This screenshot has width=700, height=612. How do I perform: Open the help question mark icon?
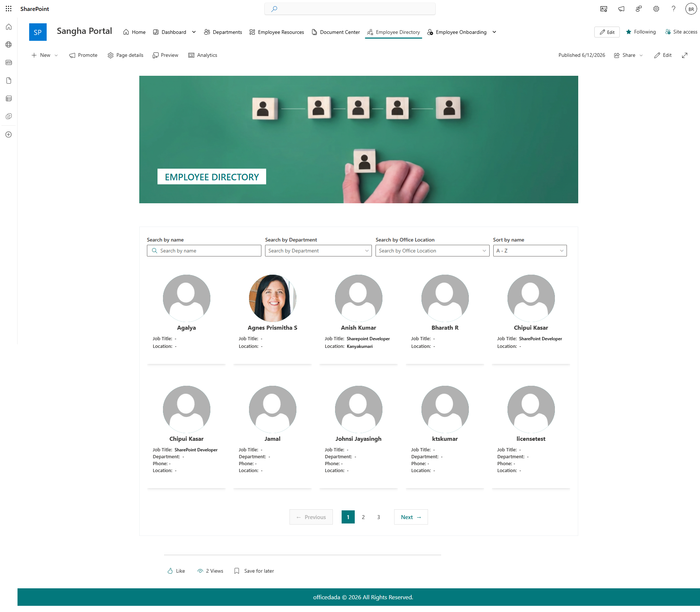coord(674,9)
